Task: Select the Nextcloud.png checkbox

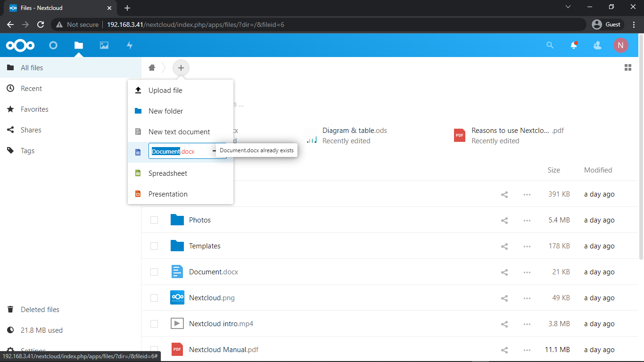Action: (x=154, y=298)
